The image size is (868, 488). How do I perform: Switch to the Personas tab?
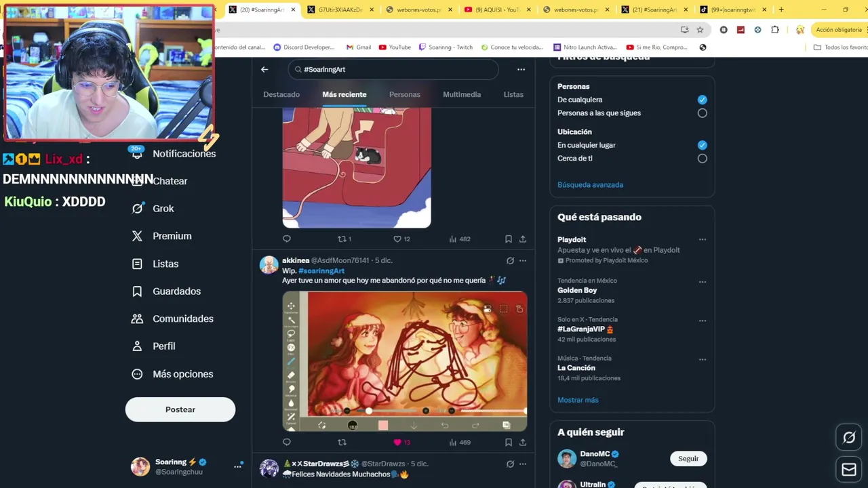point(405,94)
